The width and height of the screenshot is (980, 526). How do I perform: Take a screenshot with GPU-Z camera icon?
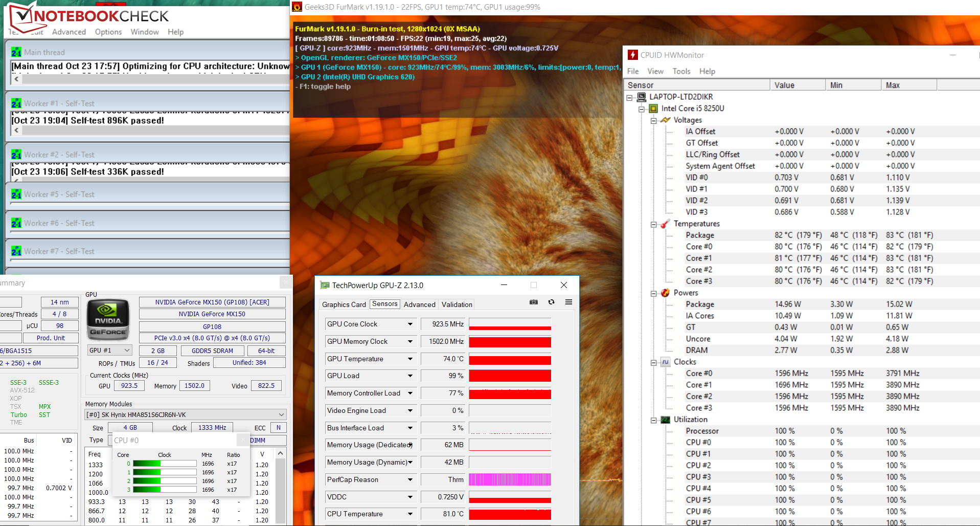[x=534, y=302]
